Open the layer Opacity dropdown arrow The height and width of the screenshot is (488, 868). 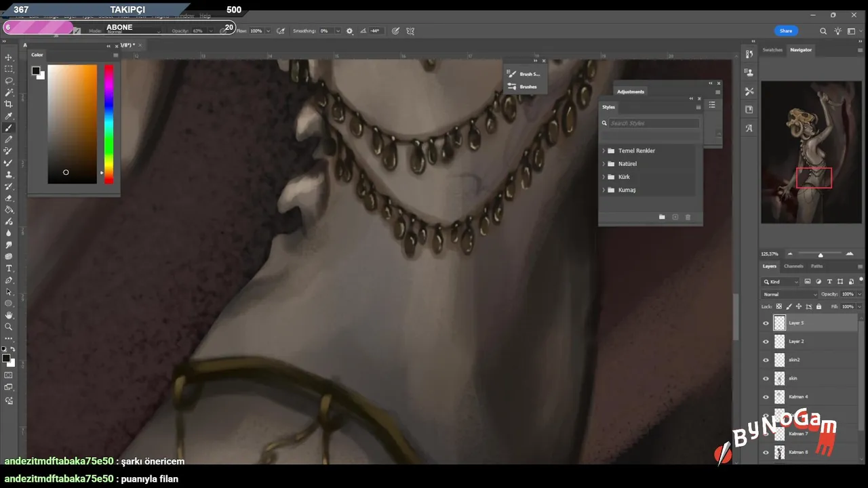859,294
